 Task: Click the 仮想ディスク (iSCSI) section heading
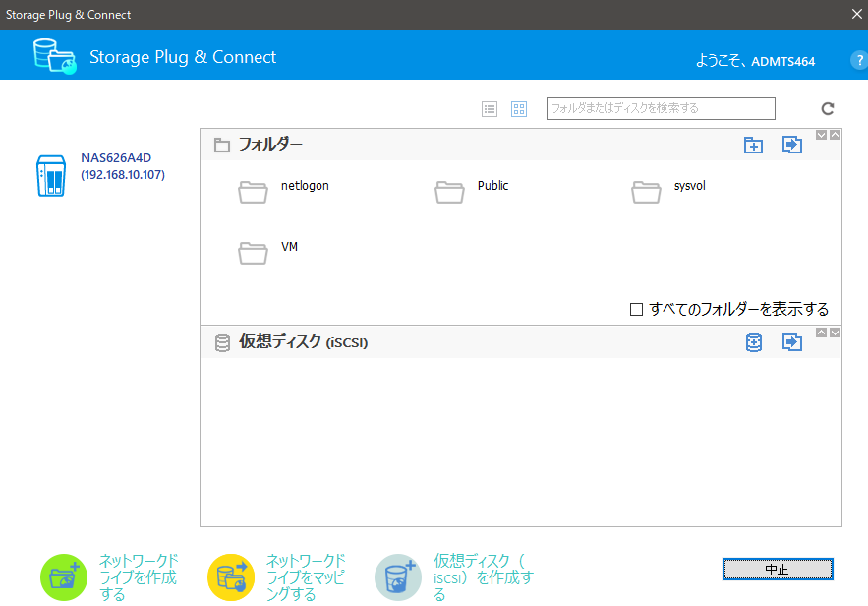click(304, 341)
